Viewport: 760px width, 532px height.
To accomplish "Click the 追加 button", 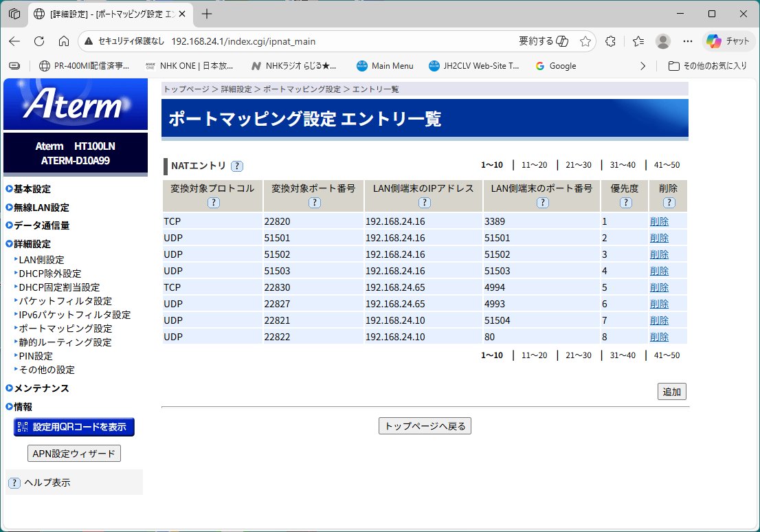I will (x=671, y=392).
